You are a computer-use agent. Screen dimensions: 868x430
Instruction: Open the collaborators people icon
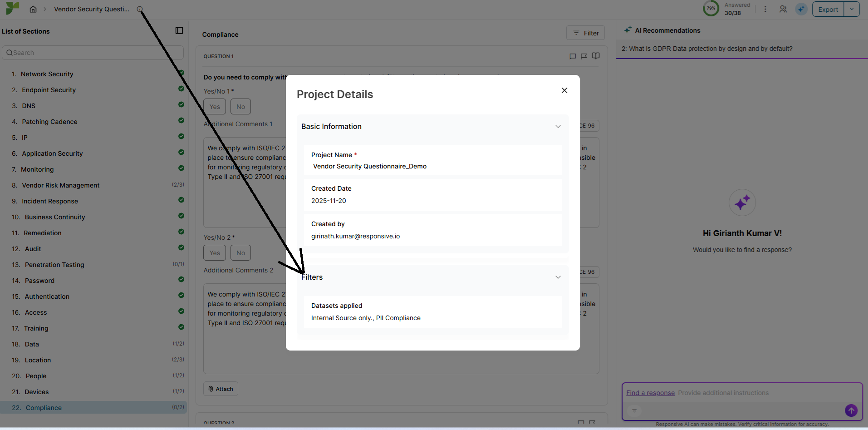783,9
